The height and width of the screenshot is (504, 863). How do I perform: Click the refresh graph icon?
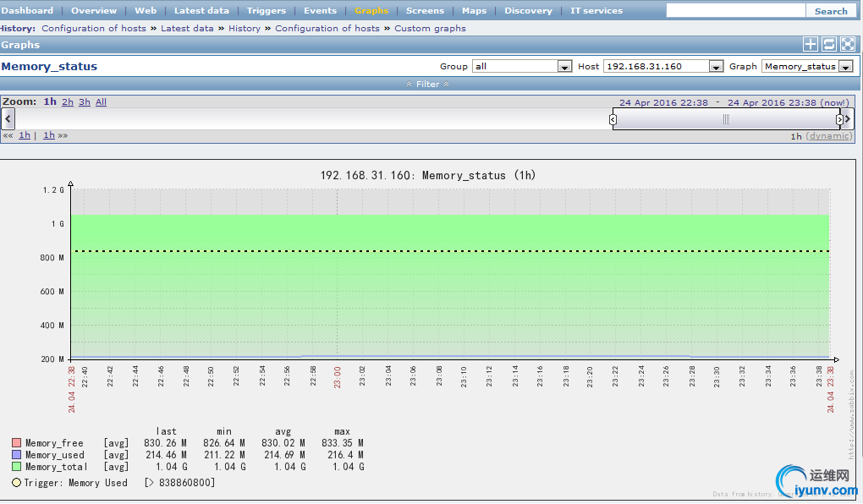[829, 45]
